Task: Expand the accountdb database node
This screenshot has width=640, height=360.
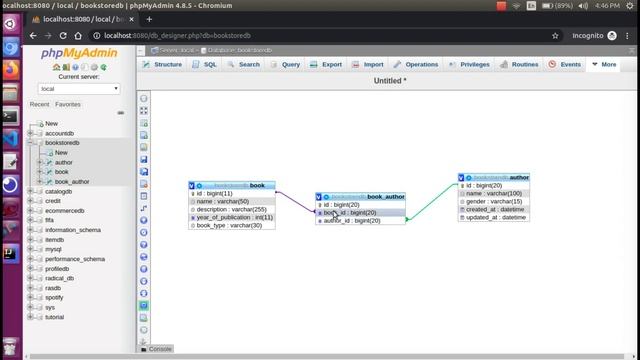Action: click(x=30, y=133)
